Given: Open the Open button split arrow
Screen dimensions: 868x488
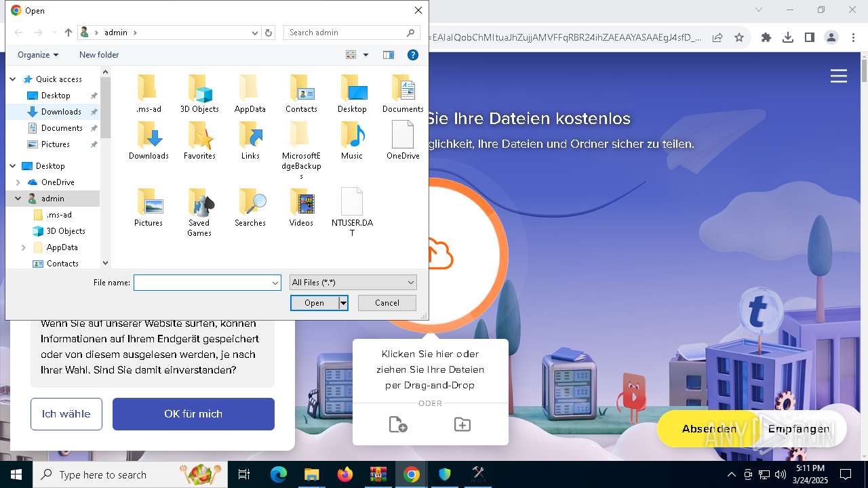Looking at the screenshot, I should [344, 303].
